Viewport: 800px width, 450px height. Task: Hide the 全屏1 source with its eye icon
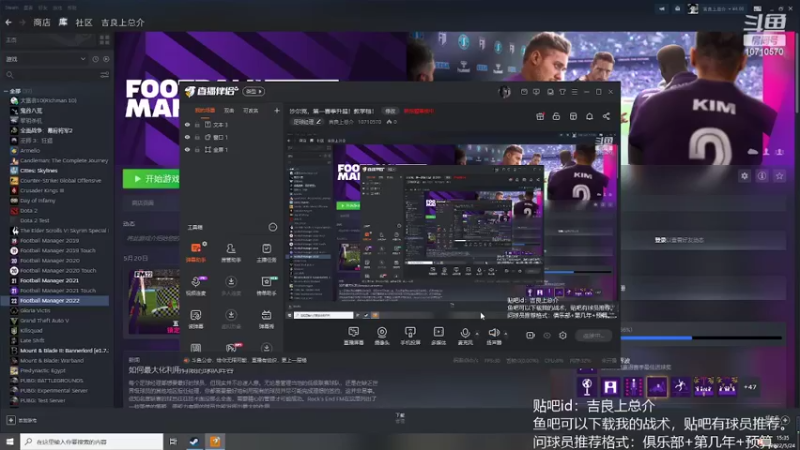tap(187, 149)
